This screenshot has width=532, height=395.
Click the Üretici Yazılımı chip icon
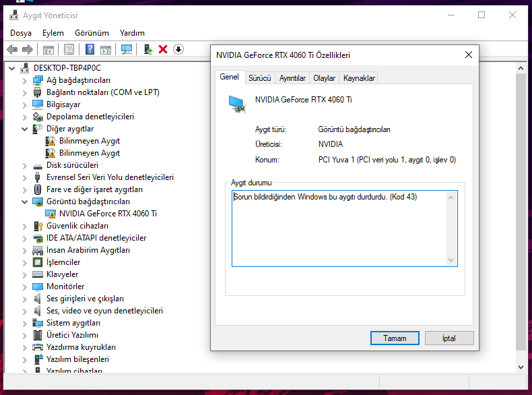click(x=38, y=335)
